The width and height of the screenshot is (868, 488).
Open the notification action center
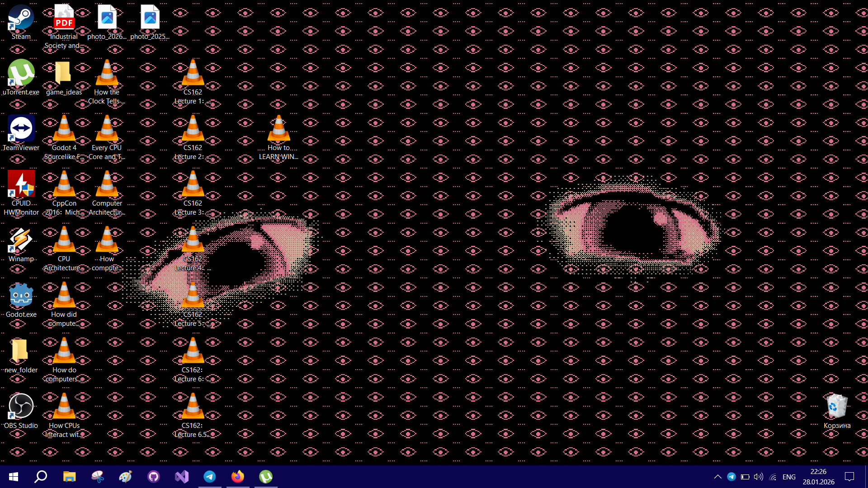click(849, 477)
